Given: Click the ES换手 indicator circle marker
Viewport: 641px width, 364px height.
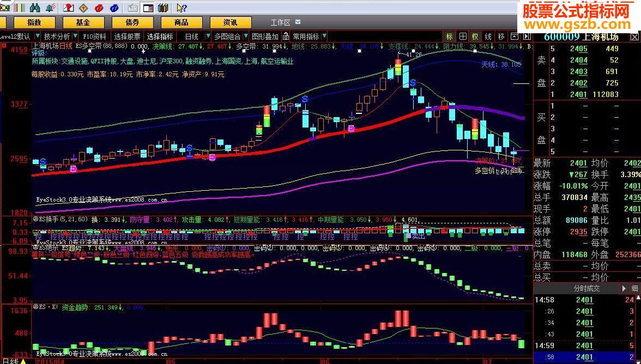Looking at the screenshot, I should (35, 219).
